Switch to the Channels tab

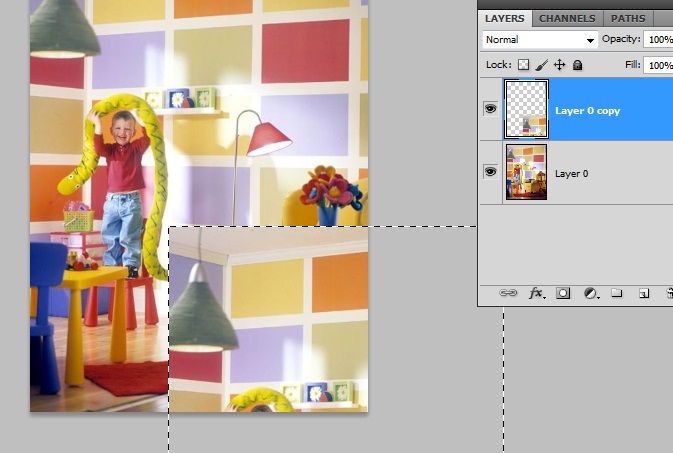[x=567, y=18]
